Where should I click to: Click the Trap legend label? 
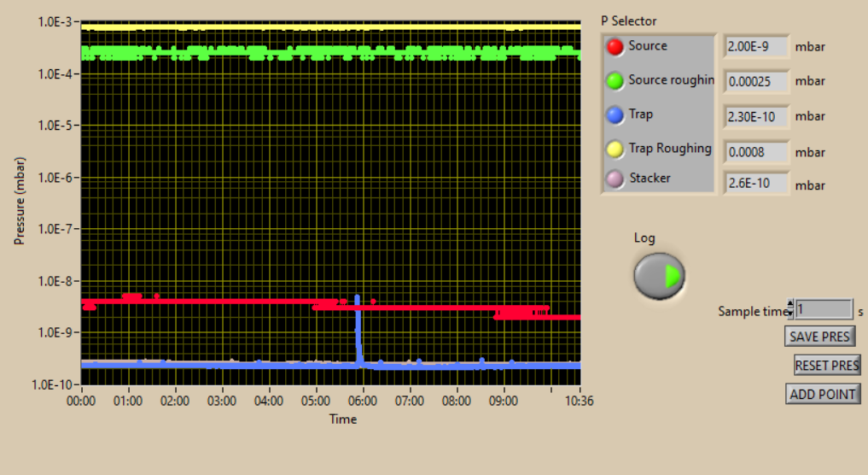tap(640, 114)
